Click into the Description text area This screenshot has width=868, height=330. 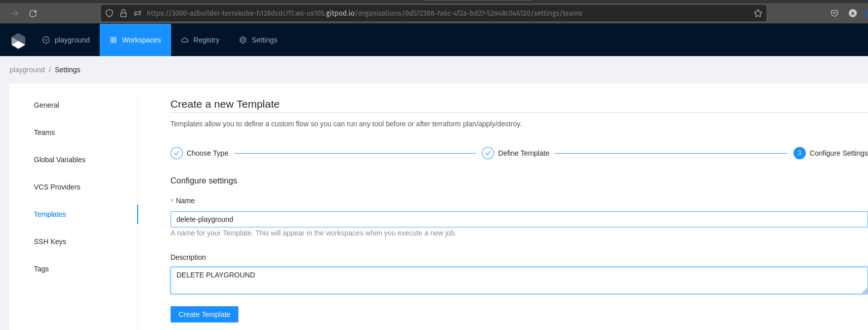click(x=519, y=280)
